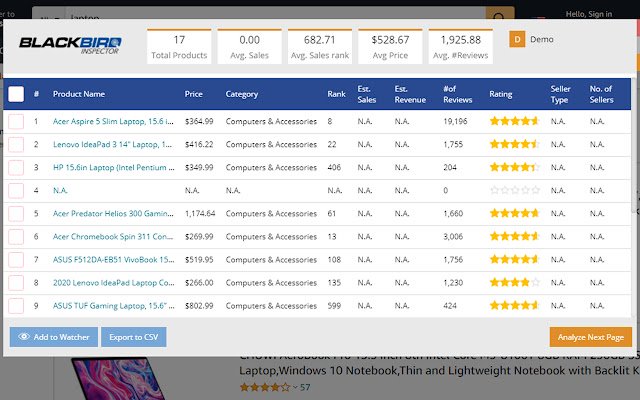Viewport: 640px width, 400px height.
Task: Open the Acer Predator Helios 300 link
Action: click(113, 213)
